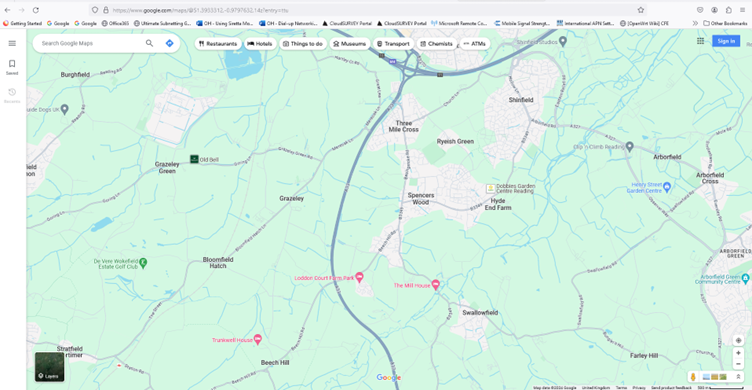The width and height of the screenshot is (752, 390).
Task: Zoom in with the plus button
Action: (x=738, y=353)
